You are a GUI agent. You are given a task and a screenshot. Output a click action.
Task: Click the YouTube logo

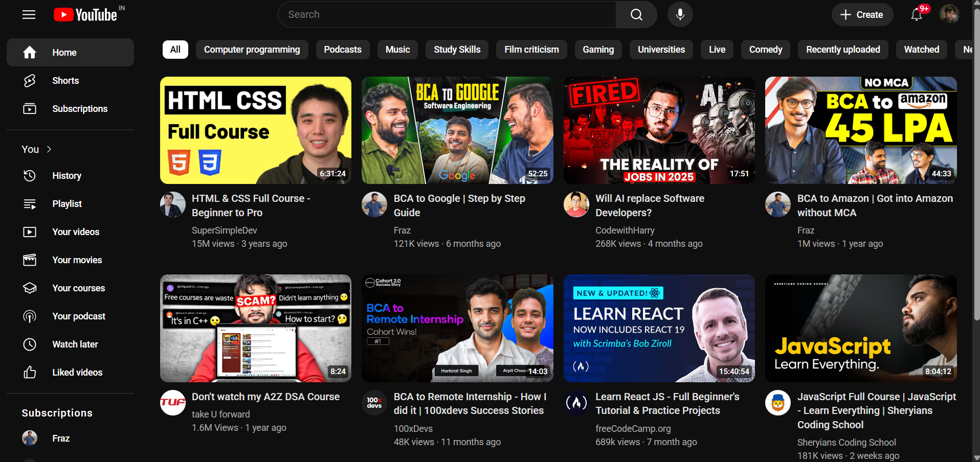pyautogui.click(x=86, y=14)
